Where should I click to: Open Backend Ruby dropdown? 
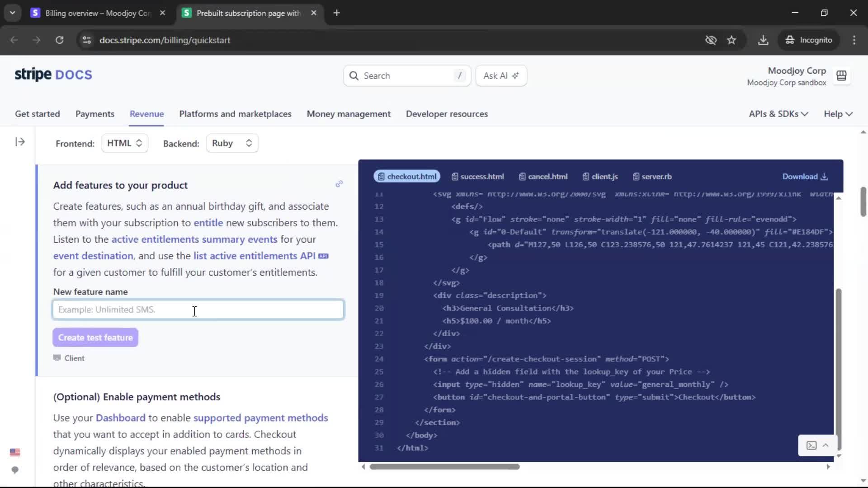(232, 143)
